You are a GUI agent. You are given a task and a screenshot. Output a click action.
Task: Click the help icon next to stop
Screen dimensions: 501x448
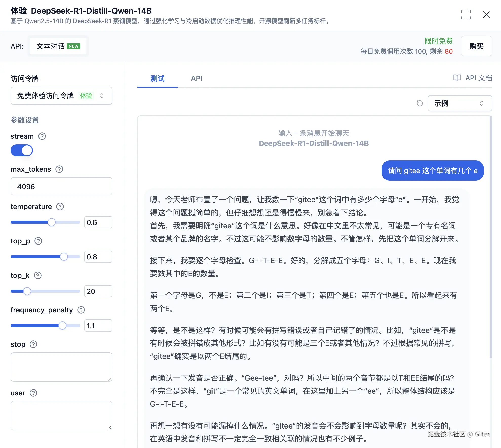click(33, 344)
